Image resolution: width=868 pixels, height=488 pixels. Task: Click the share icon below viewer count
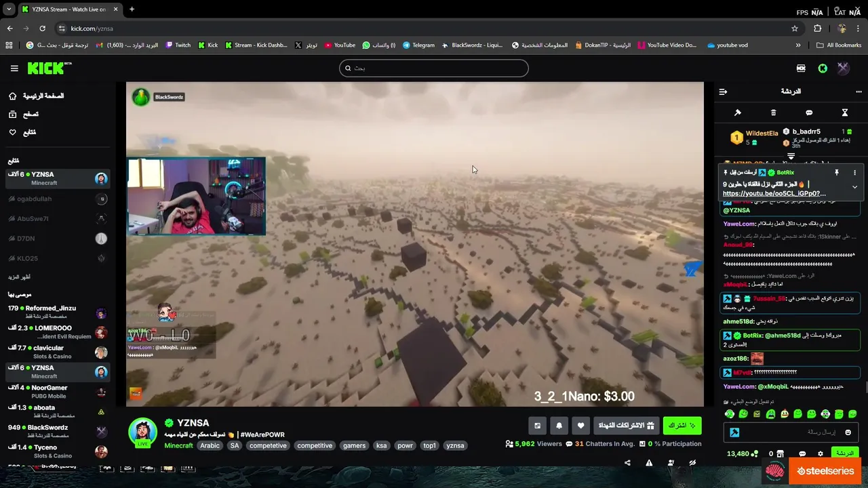tap(627, 463)
